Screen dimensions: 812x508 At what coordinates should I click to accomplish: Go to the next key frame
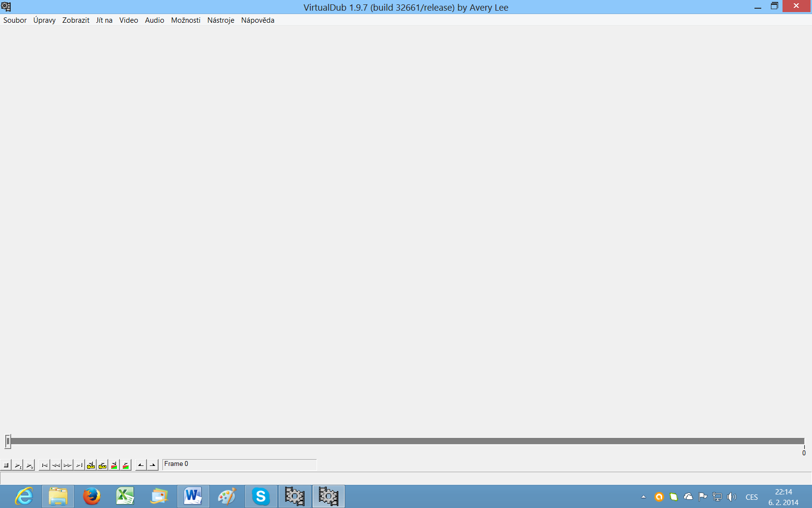102,465
